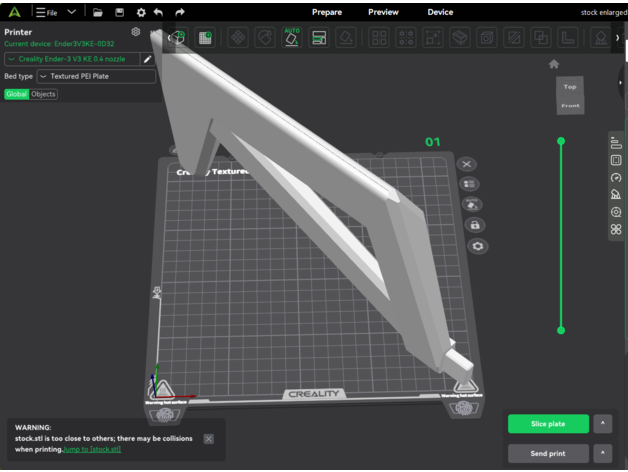Switch to the Preview tab
Image resolution: width=628 pixels, height=472 pixels.
pos(383,12)
